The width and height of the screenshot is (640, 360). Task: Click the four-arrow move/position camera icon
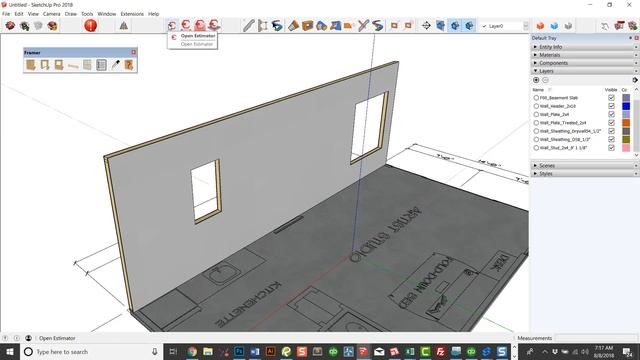click(426, 26)
